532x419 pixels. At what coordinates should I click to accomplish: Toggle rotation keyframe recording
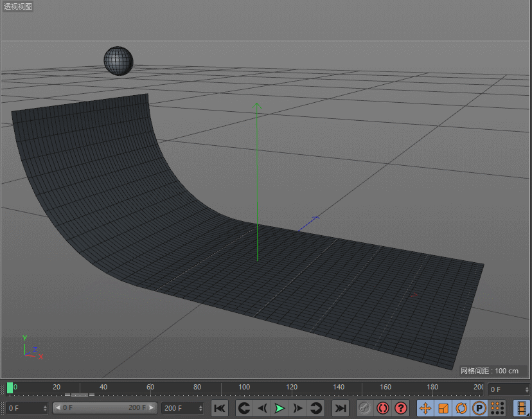461,408
